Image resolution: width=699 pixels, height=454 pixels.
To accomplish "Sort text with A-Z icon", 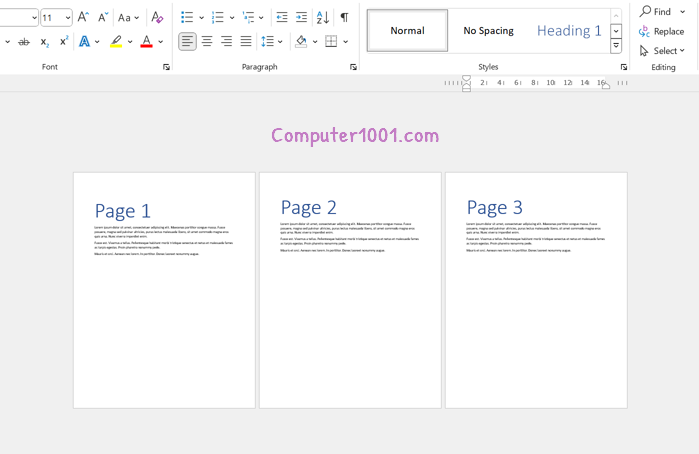I will (323, 17).
